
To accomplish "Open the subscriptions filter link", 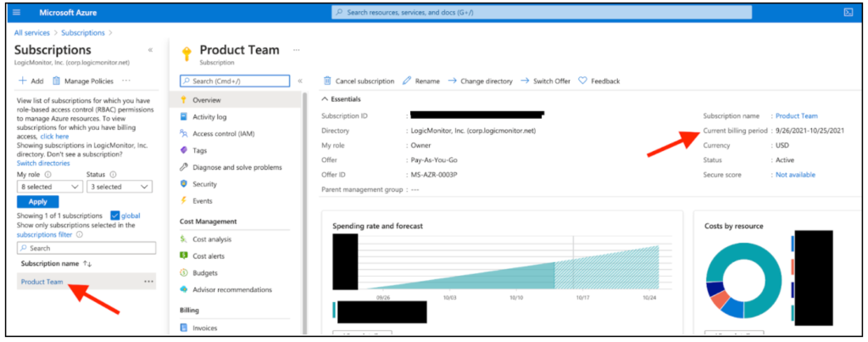I will (44, 234).
